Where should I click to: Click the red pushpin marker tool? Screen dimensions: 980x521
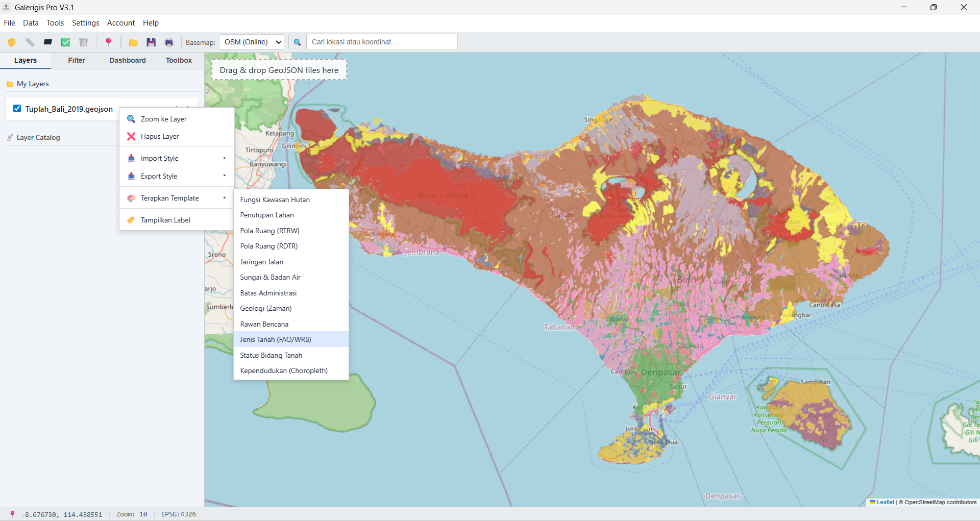tap(108, 42)
